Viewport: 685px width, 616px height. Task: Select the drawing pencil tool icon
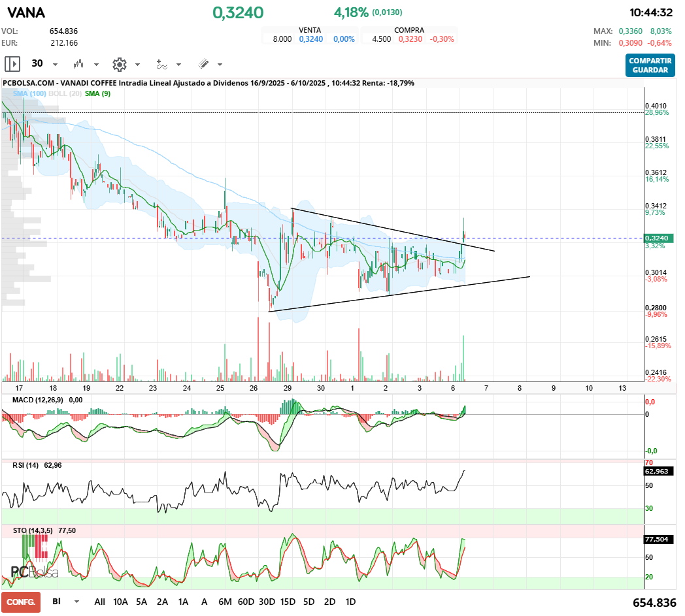click(x=203, y=64)
